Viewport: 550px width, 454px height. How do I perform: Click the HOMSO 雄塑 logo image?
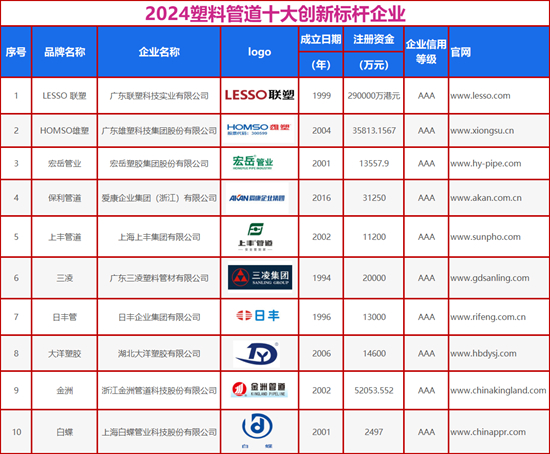coord(259,129)
